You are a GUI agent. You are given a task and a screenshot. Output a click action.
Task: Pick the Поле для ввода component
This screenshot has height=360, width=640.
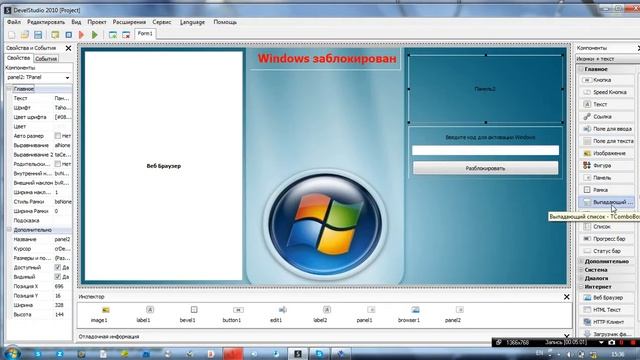[x=607, y=129]
